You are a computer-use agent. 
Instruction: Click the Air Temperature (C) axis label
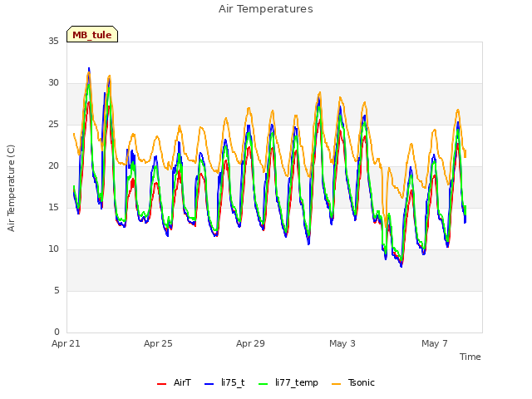point(11,188)
